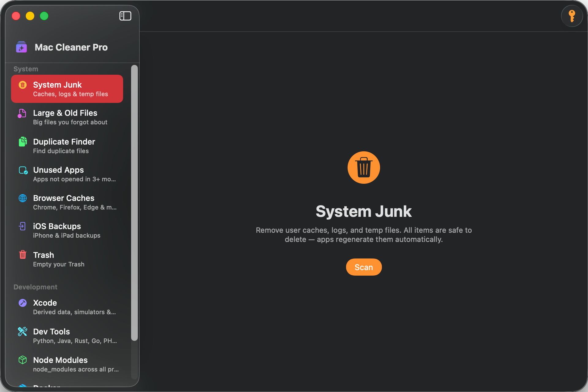Click the "Development" section header
Viewport: 588px width, 392px height.
click(x=35, y=287)
